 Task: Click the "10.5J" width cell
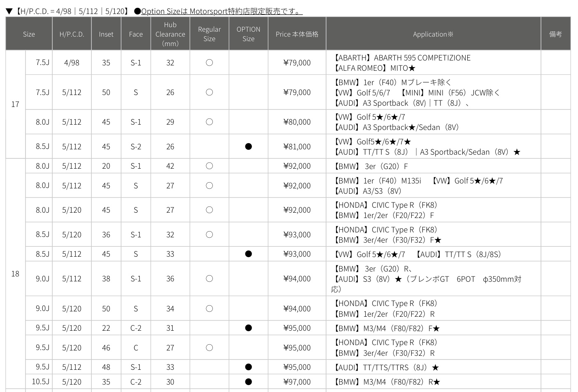click(39, 382)
